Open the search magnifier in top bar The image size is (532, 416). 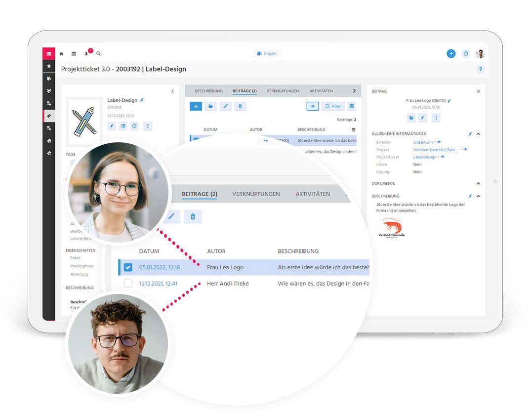pos(98,53)
